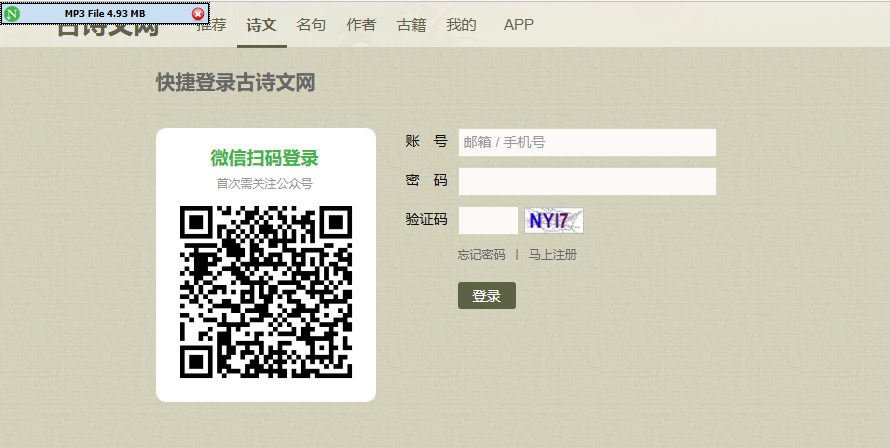Open the 诗文 navigation tab
Image resolution: width=890 pixels, height=448 pixels.
pyautogui.click(x=262, y=24)
